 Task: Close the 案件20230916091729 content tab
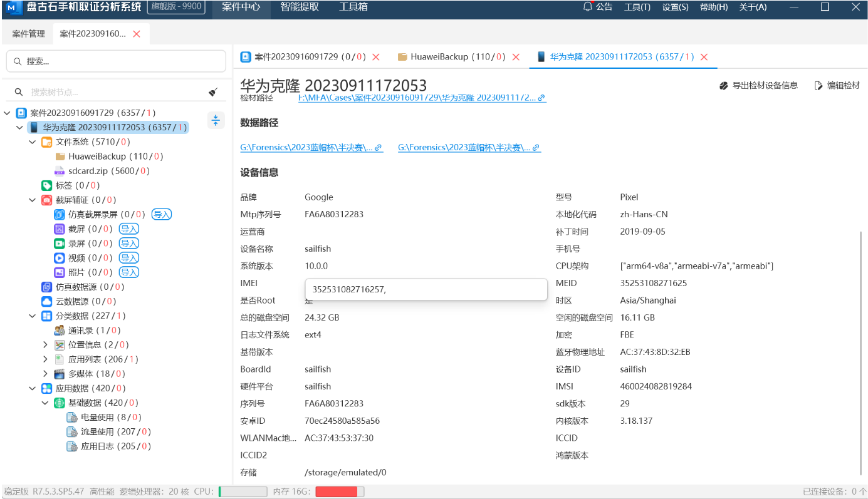click(376, 57)
